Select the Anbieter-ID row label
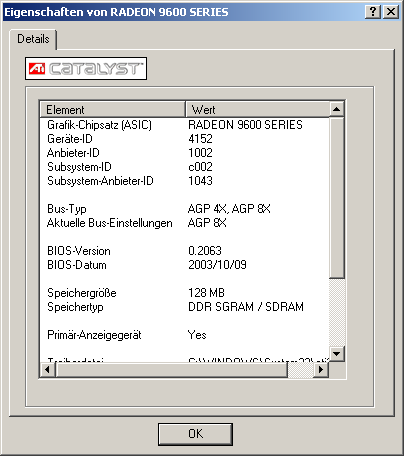Image resolution: width=404 pixels, height=456 pixels. [x=73, y=153]
